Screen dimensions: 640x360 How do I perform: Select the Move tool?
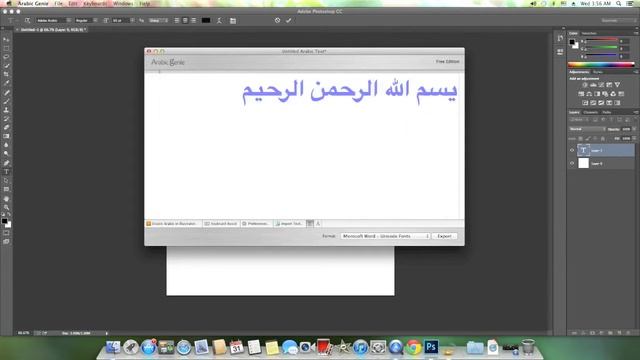(6, 40)
